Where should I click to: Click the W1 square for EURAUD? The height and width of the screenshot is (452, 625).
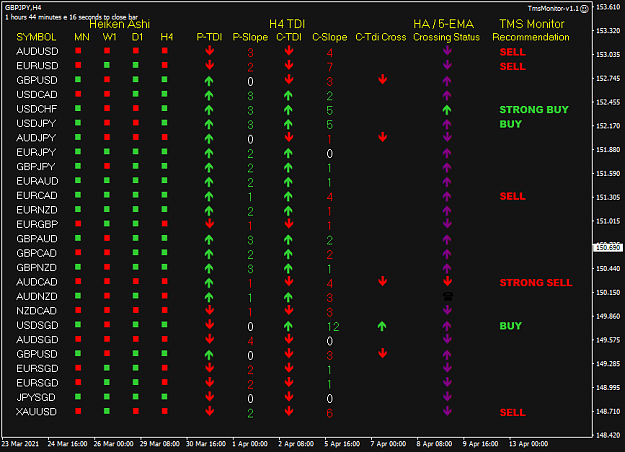(x=107, y=180)
